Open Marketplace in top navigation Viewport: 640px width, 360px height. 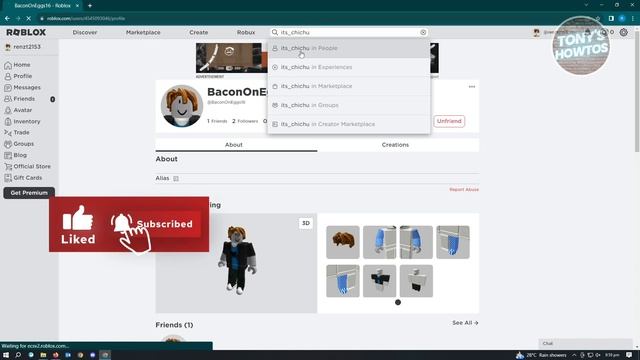(143, 32)
